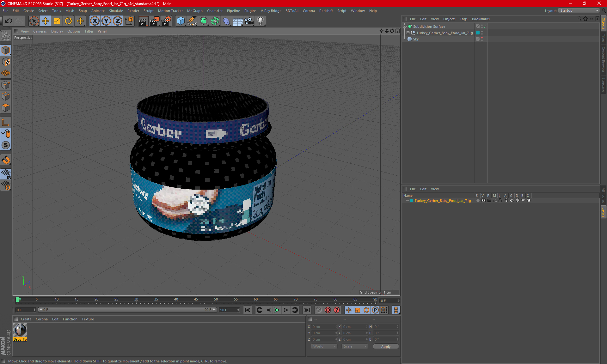Go to the start of animation
Viewport: 607px width, 364px height.
point(248,310)
